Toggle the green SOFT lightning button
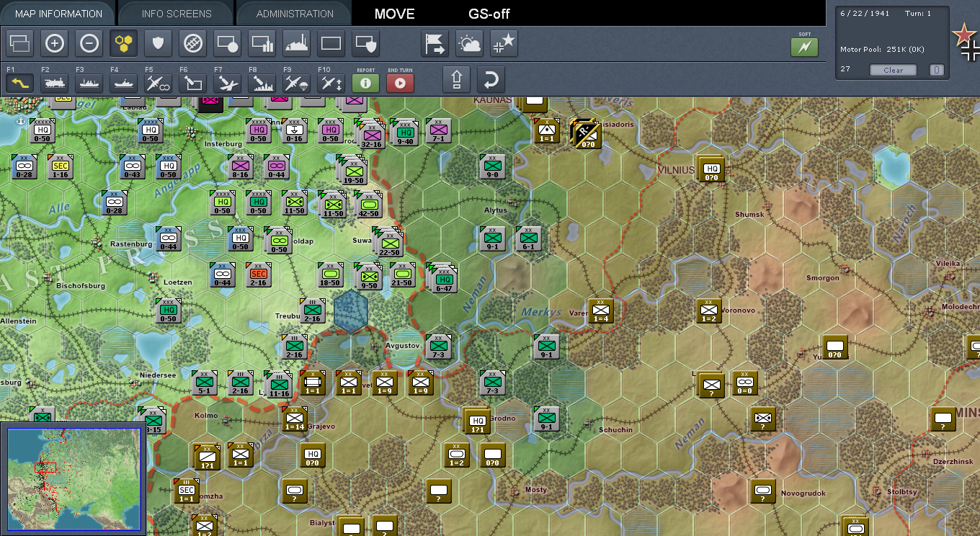The height and width of the screenshot is (536, 980). point(805,47)
